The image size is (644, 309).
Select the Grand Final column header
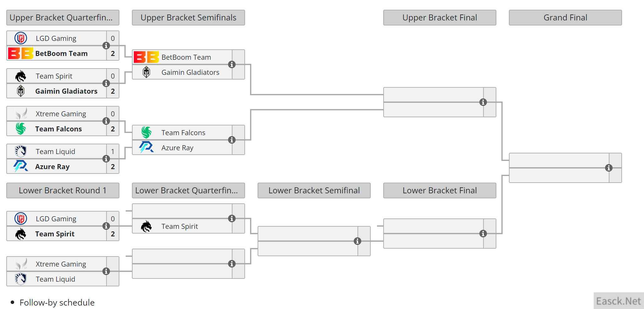tap(565, 18)
